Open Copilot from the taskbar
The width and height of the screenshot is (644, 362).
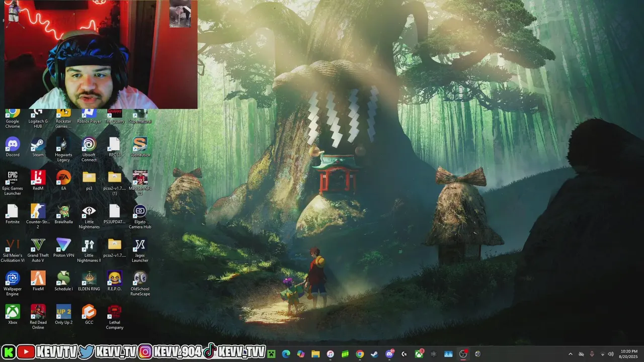301,354
